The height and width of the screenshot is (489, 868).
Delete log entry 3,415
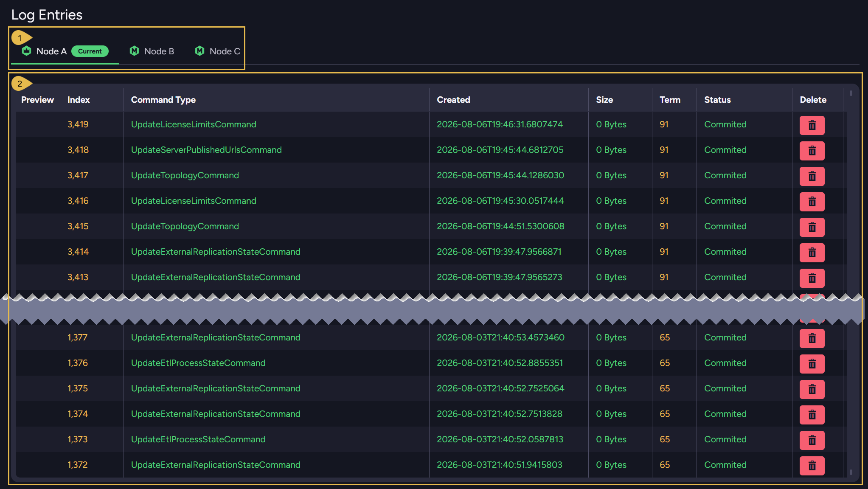[812, 227]
